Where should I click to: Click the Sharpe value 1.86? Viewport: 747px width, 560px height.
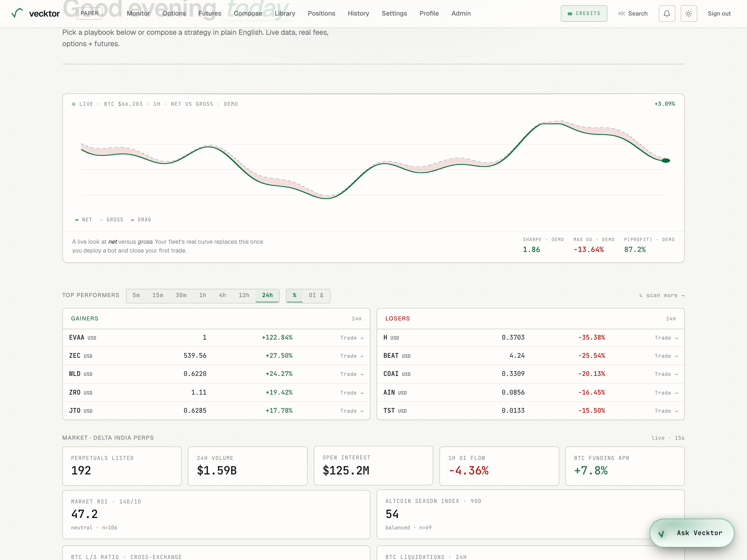[x=531, y=250]
